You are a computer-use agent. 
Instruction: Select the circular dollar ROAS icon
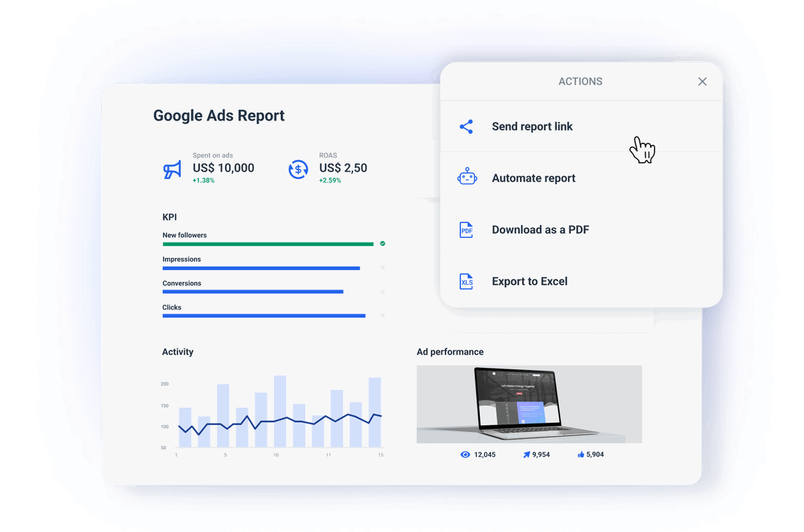[298, 170]
